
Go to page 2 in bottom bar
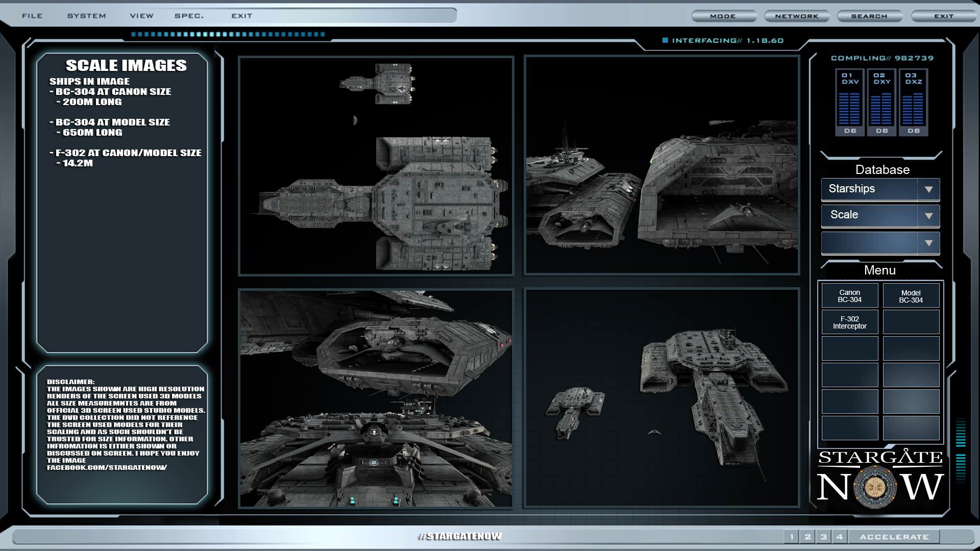[807, 537]
